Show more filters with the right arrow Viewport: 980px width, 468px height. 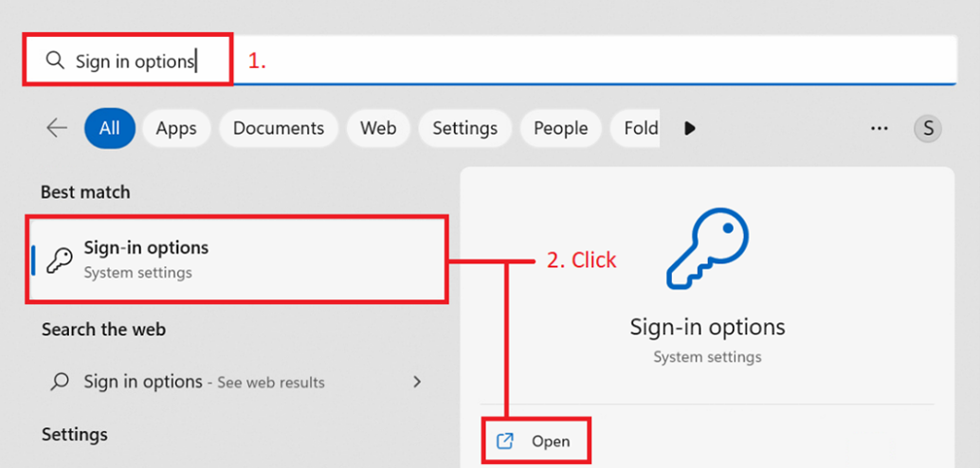coord(690,128)
